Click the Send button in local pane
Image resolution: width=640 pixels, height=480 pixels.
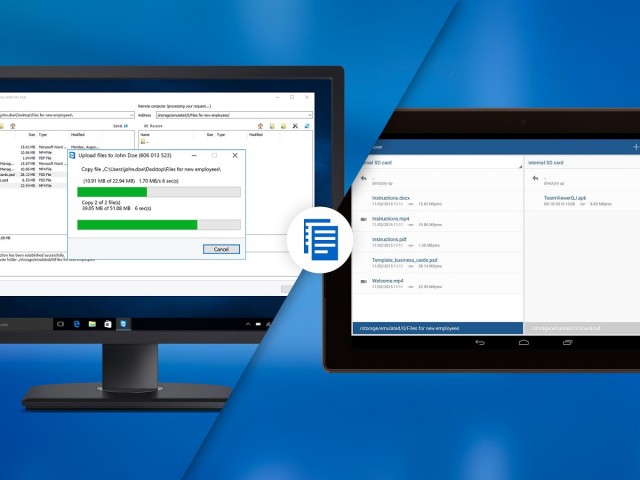tap(120, 126)
